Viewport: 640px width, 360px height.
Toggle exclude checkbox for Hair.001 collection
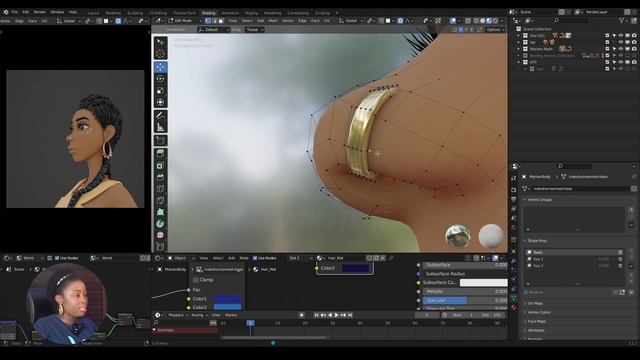[607, 36]
